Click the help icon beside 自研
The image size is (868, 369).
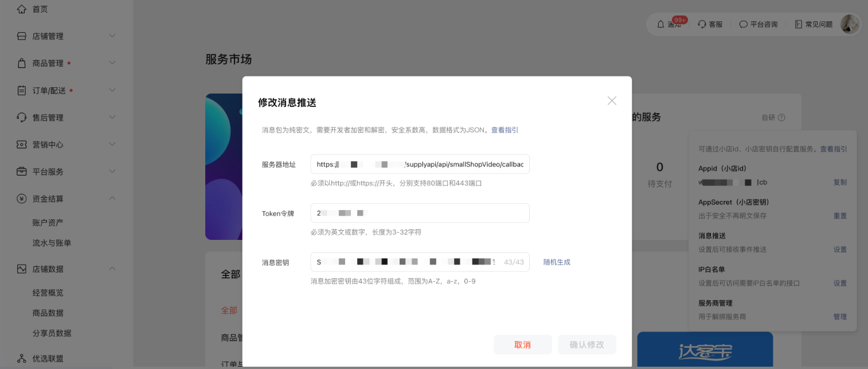(781, 118)
